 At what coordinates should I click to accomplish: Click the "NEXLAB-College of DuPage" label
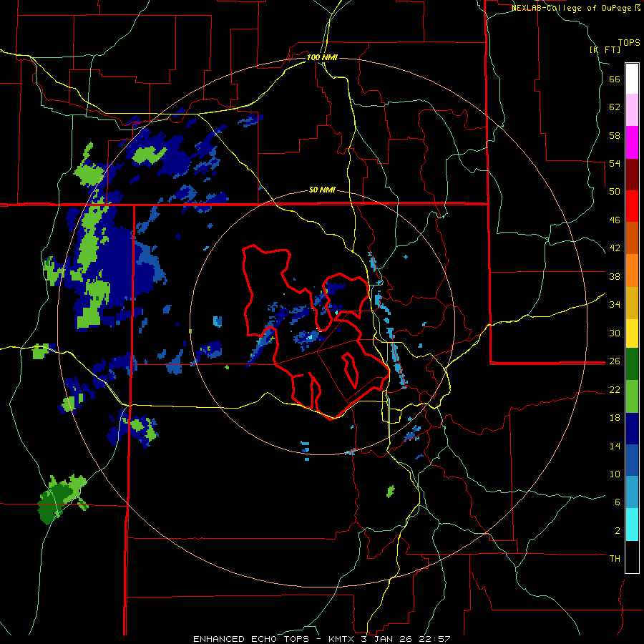[572, 8]
